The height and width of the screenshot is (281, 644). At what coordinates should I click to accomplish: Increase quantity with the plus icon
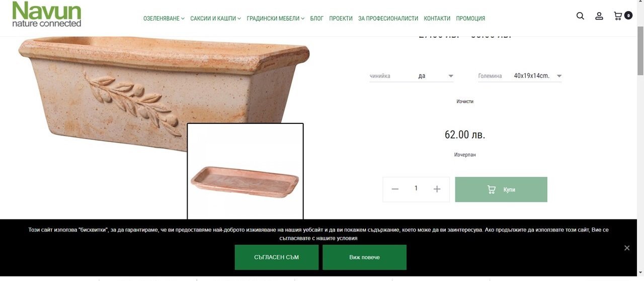point(437,189)
